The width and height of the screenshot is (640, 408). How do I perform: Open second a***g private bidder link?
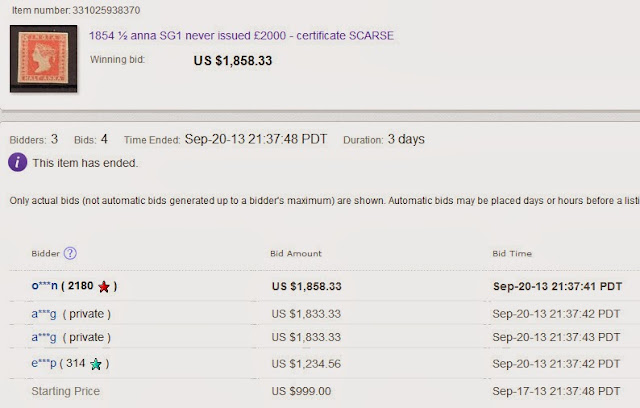[45, 337]
